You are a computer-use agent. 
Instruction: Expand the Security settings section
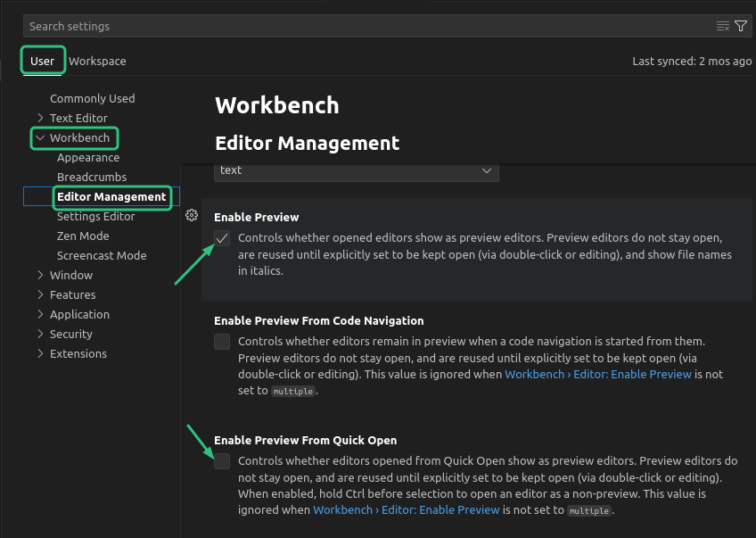pos(40,334)
